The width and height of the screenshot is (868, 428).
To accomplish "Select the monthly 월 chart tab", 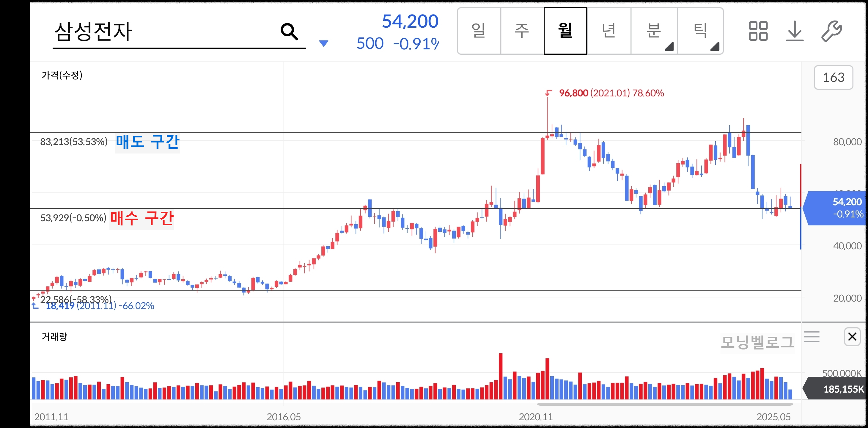I will (565, 31).
